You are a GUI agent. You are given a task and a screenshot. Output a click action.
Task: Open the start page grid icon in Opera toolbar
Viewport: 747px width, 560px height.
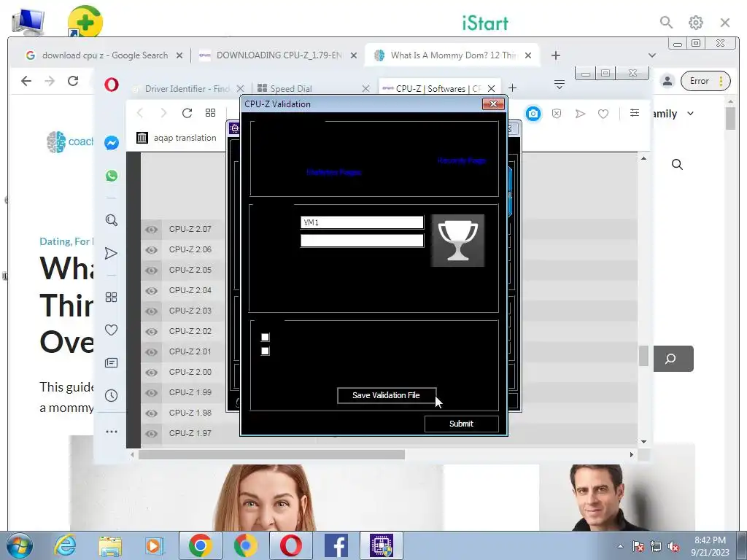tap(210, 113)
